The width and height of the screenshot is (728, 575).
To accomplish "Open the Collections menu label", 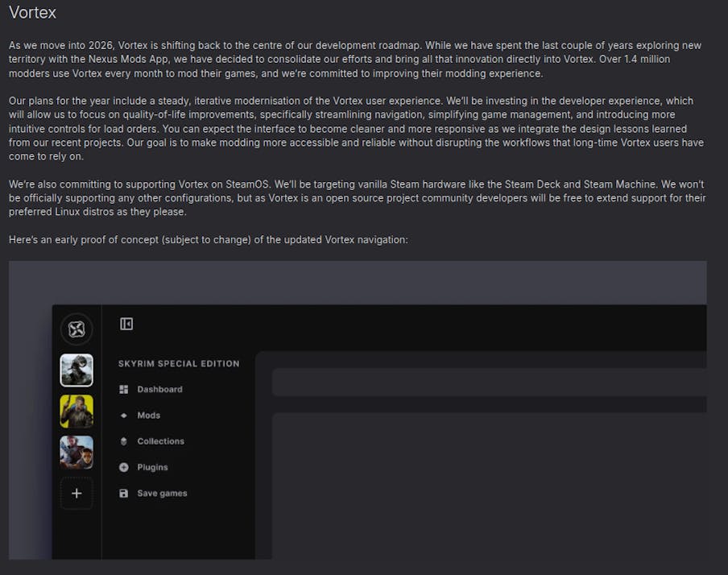I will click(161, 441).
